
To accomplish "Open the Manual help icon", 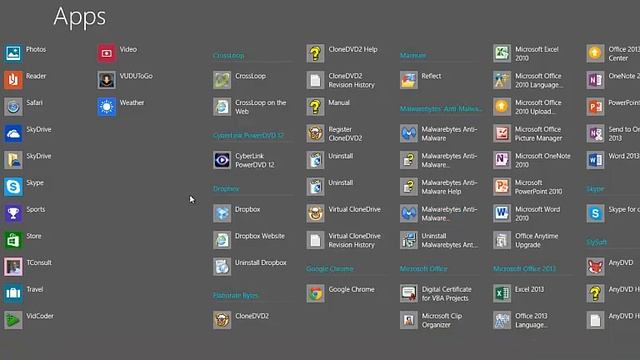I will (x=316, y=107).
